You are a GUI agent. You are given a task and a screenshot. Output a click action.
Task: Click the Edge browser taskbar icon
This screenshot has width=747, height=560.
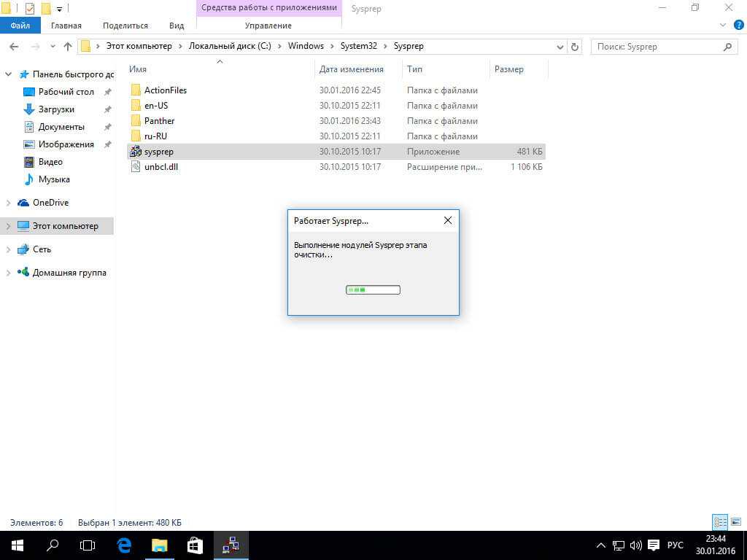point(124,545)
